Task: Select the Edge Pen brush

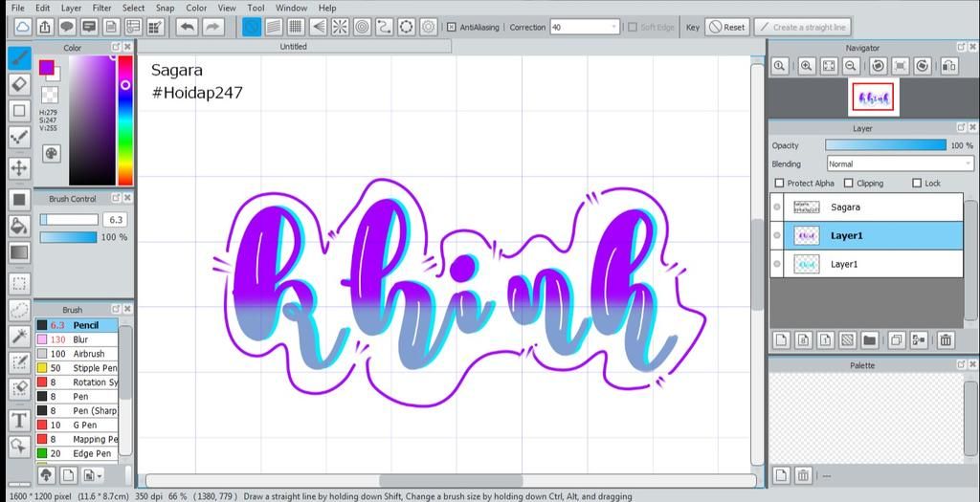Action: 77,453
